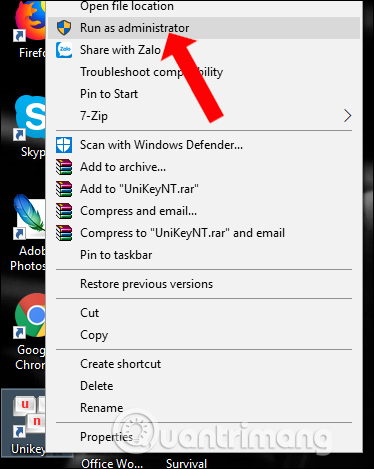This screenshot has width=374, height=469.
Task: Click WinRAR icon beside Compress to "UniKeyNT.rar" and email
Action: click(64, 233)
